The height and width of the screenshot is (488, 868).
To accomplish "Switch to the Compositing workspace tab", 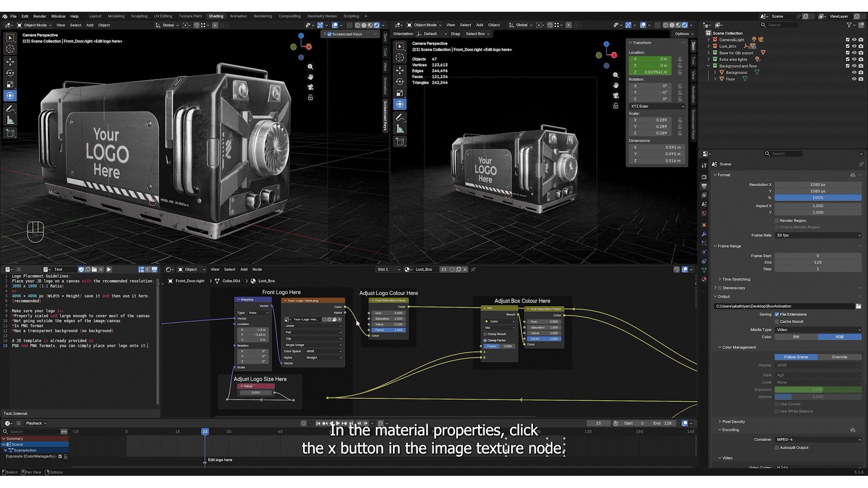I will point(289,16).
